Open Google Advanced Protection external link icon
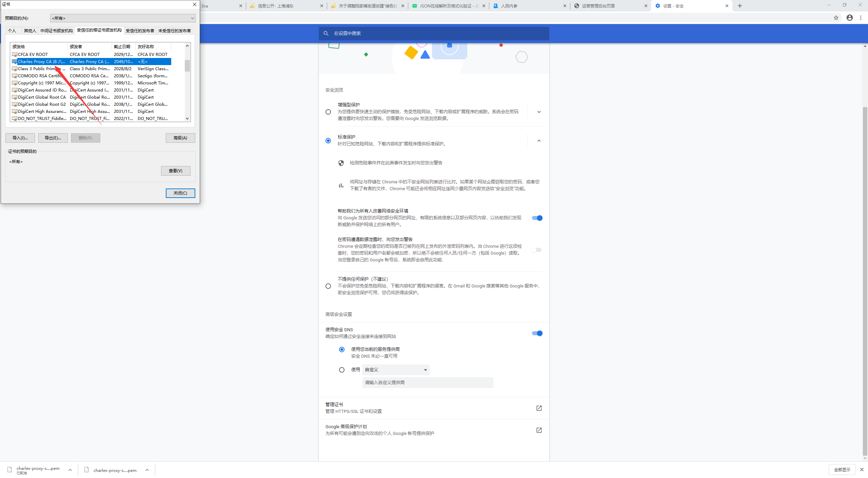The height and width of the screenshot is (478, 868). click(x=539, y=430)
